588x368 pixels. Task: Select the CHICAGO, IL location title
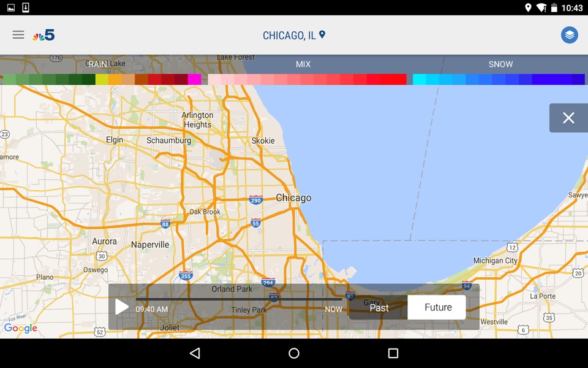click(x=289, y=36)
